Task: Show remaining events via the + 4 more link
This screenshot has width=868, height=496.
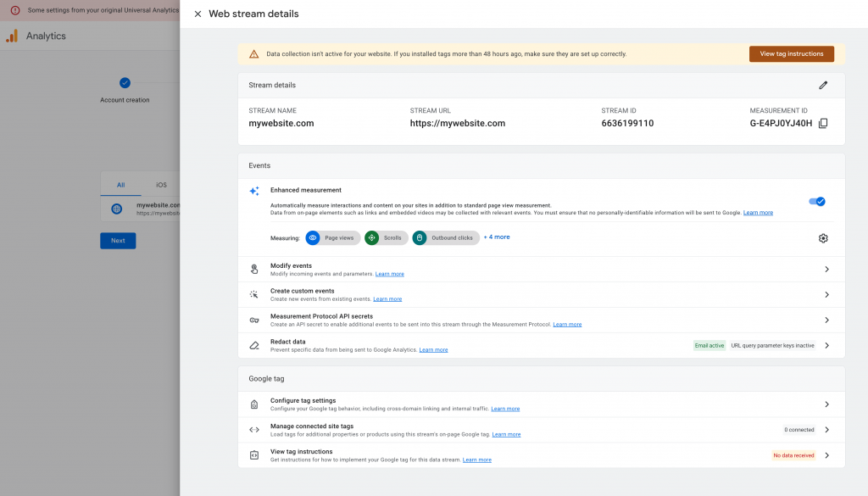Action: (496, 237)
